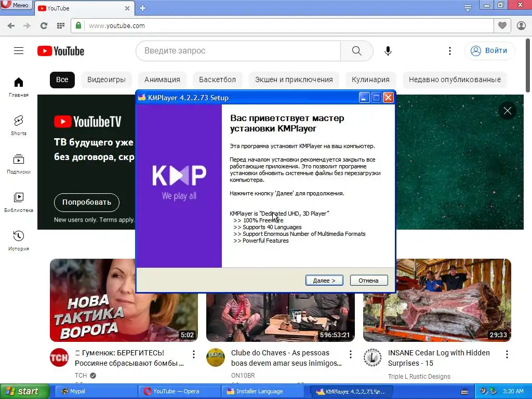Select the Недавно опубликованные chip
This screenshot has width=532, height=399.
455,79
